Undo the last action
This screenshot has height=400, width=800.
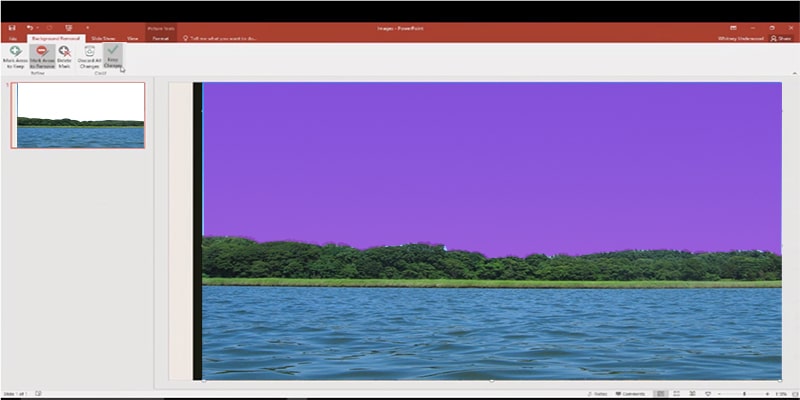(30, 28)
